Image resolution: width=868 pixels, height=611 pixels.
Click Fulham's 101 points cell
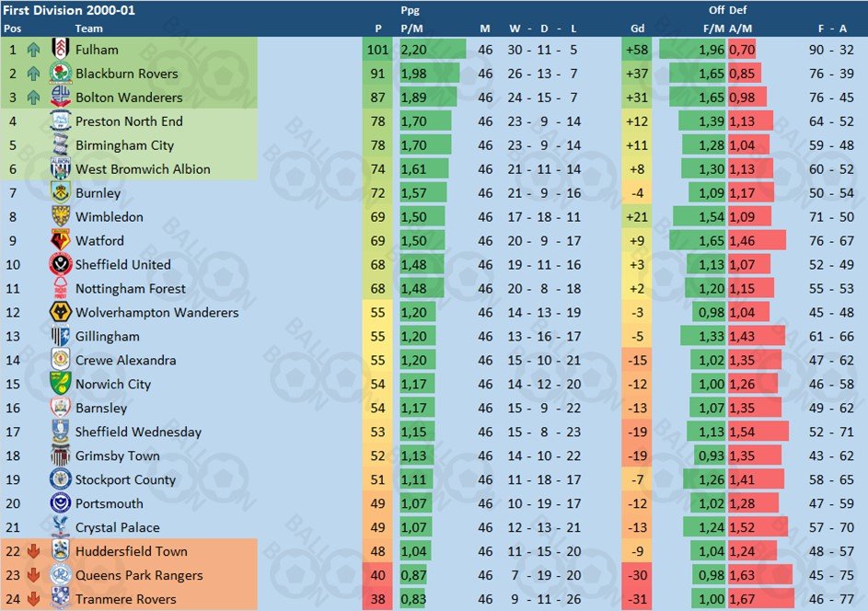point(377,50)
